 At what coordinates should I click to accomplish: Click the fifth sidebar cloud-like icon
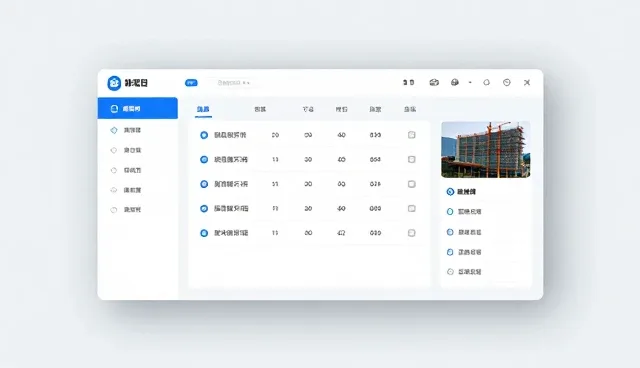[x=114, y=190]
